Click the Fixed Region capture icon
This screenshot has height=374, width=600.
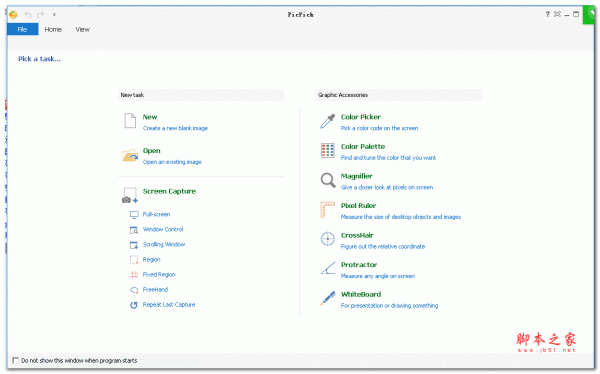click(134, 275)
